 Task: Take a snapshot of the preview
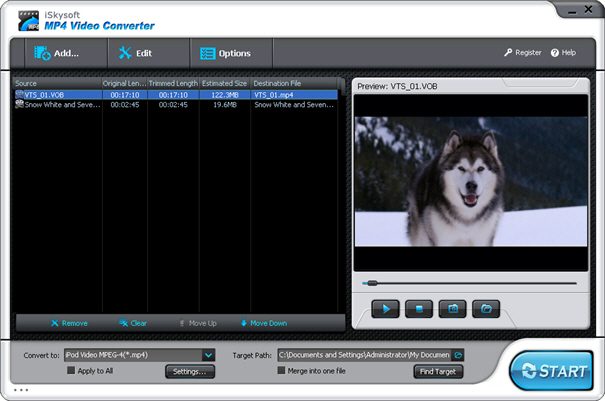(453, 309)
